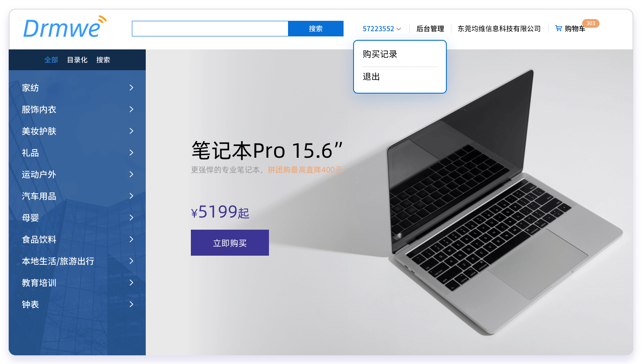
Task: Open 后台管理 link
Action: pyautogui.click(x=430, y=29)
